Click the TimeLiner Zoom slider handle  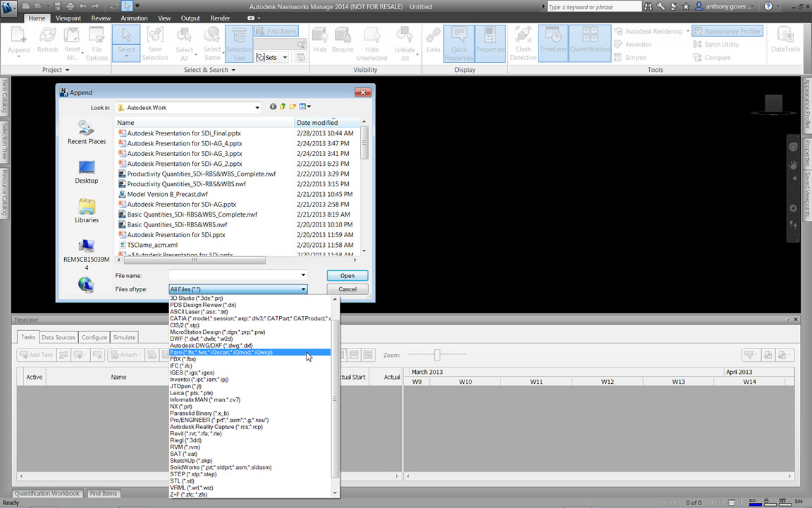point(437,355)
